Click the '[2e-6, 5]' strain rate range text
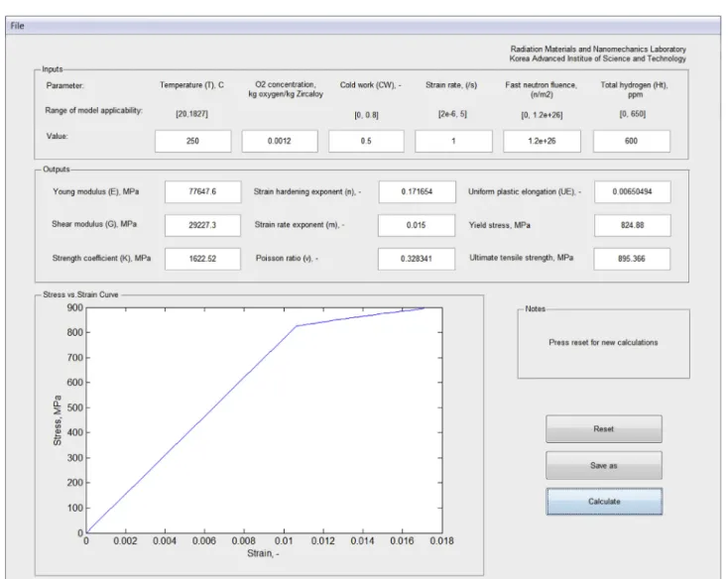This screenshot has width=728, height=579. pos(452,114)
